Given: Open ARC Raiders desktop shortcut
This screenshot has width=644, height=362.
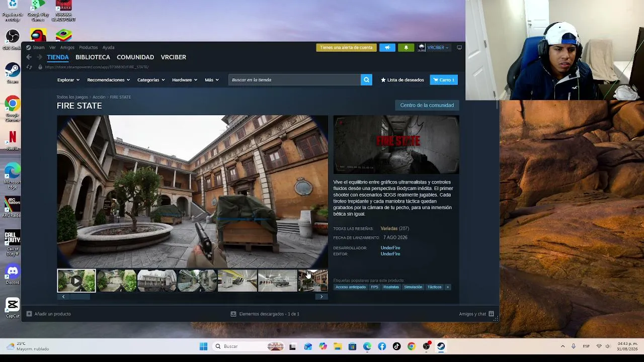Looking at the screenshot, I should point(12,207).
